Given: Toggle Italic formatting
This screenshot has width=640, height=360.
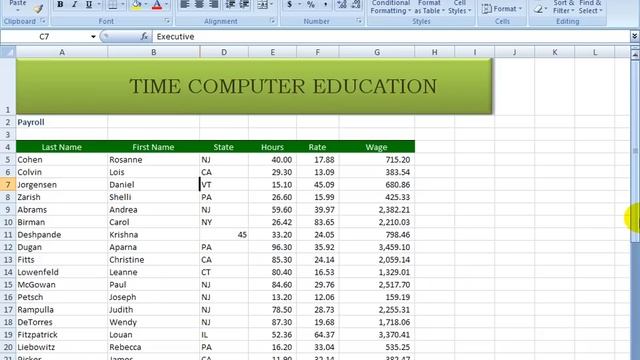Looking at the screenshot, I should (74, 4).
